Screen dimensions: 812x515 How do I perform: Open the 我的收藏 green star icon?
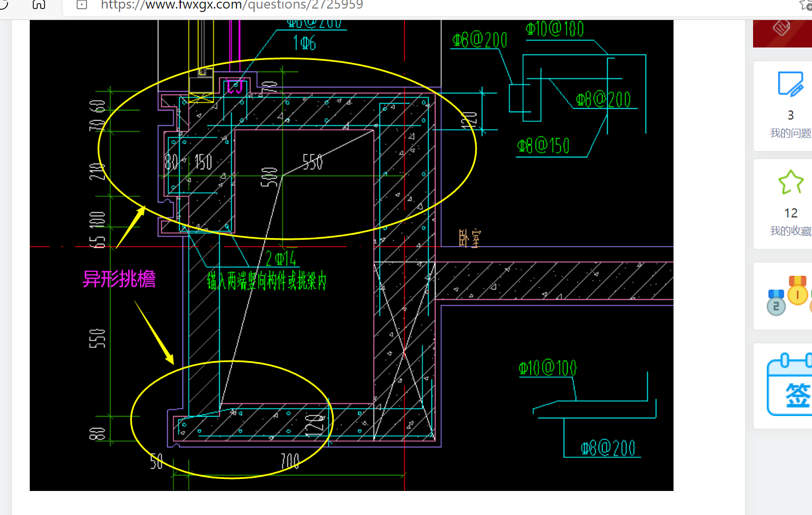point(791,183)
